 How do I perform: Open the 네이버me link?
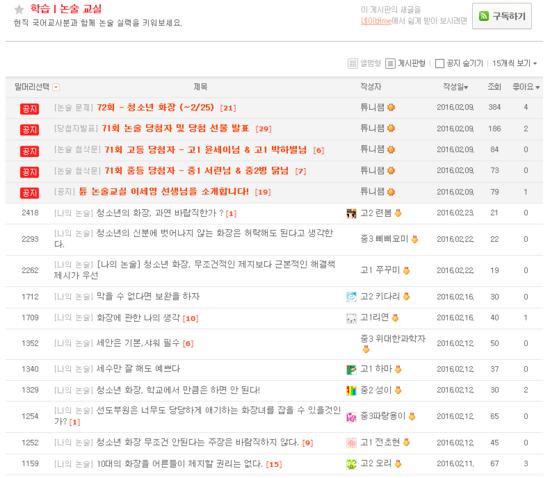tap(376, 21)
